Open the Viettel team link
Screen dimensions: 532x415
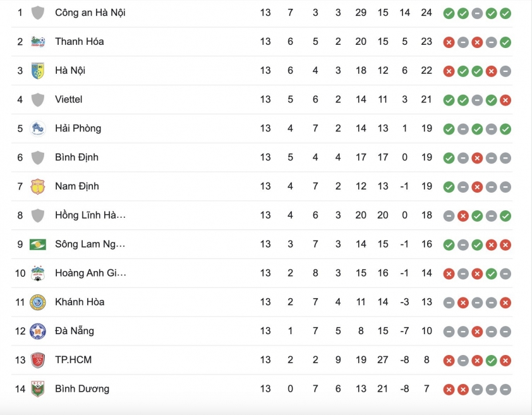coord(68,99)
